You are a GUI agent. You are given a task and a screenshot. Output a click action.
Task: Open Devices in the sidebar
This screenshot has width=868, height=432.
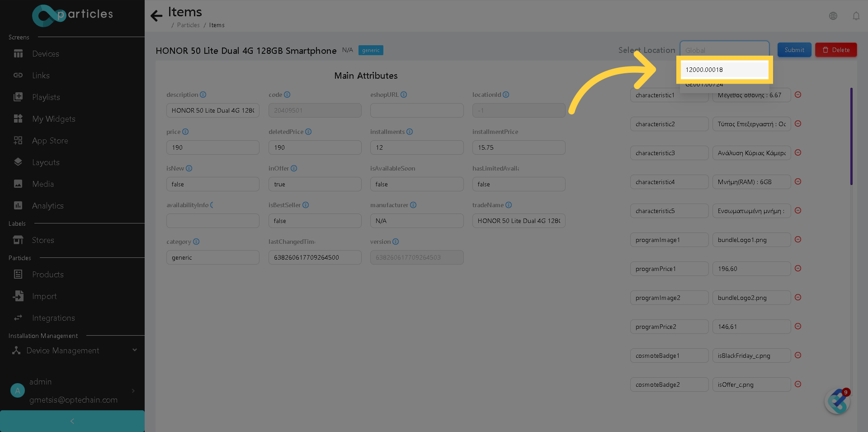click(x=45, y=54)
